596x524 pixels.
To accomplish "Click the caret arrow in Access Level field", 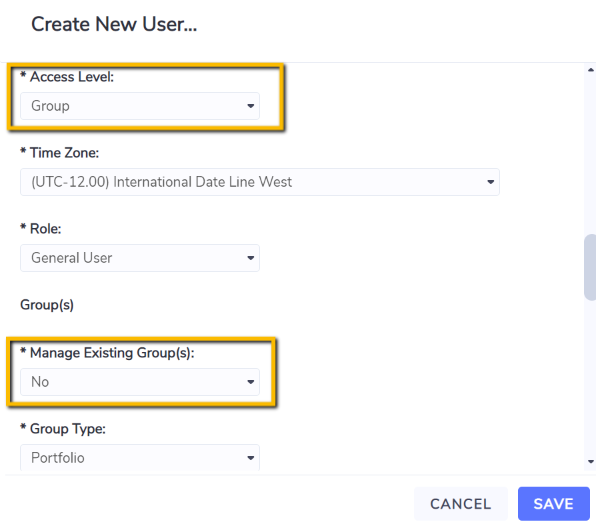I will click(x=250, y=106).
